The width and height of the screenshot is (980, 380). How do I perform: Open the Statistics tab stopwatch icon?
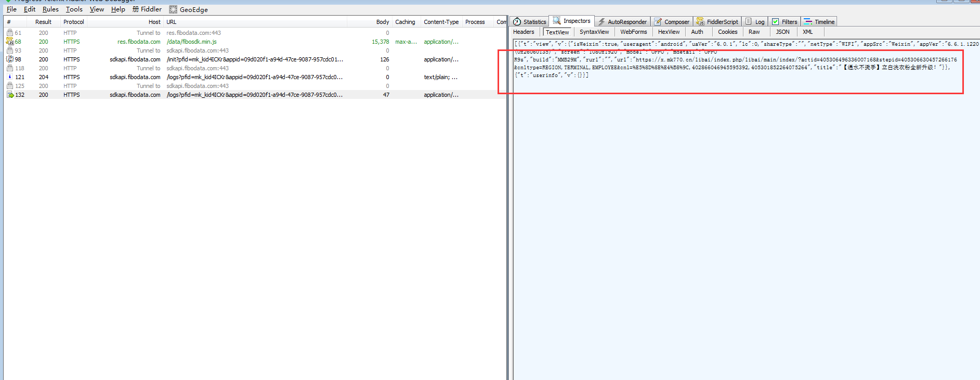tap(517, 22)
